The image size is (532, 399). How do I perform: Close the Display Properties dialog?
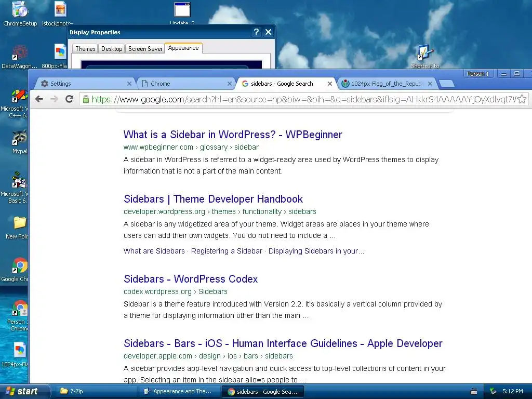[269, 32]
